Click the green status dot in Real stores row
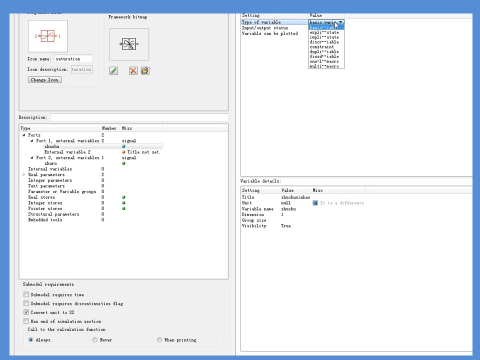The width and height of the screenshot is (480, 360). point(124,197)
